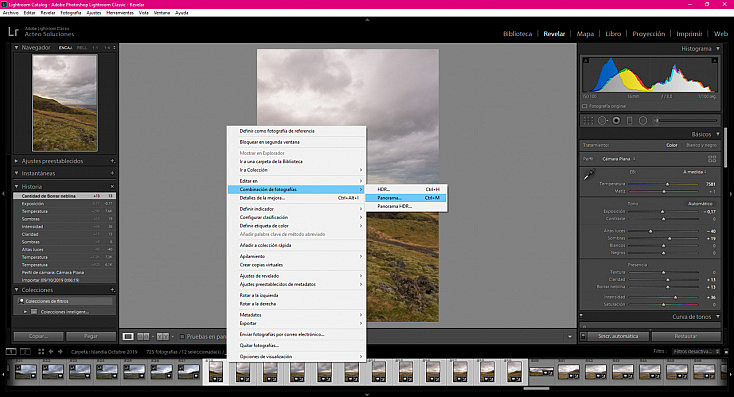Open the Mapa module
This screenshot has width=734, height=397.
tap(585, 34)
